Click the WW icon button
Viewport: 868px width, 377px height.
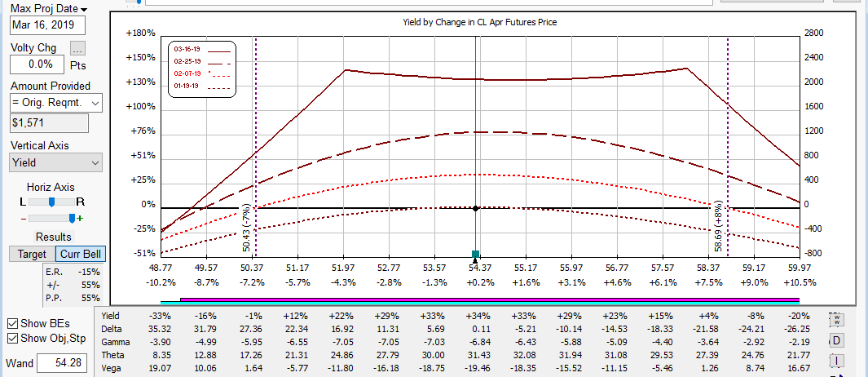(836, 319)
